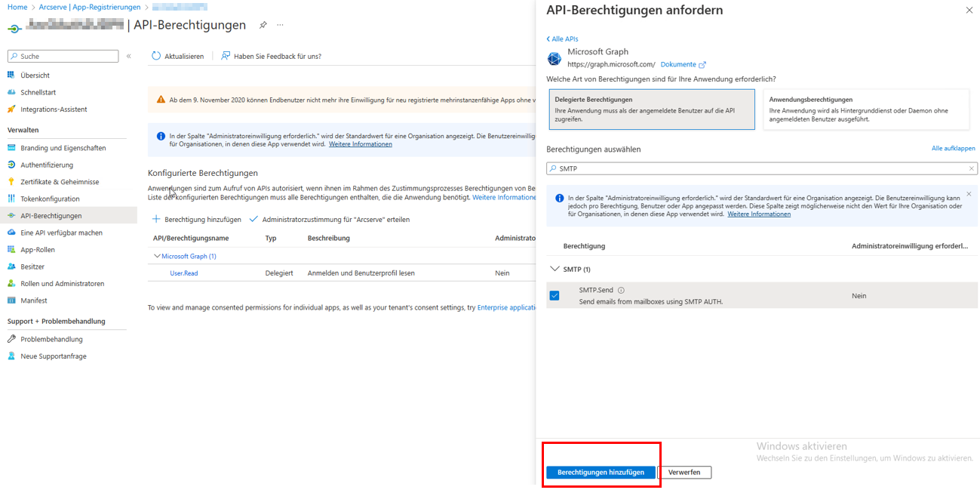Clear the SMTP search field with X
This screenshot has width=980, height=493.
972,168
